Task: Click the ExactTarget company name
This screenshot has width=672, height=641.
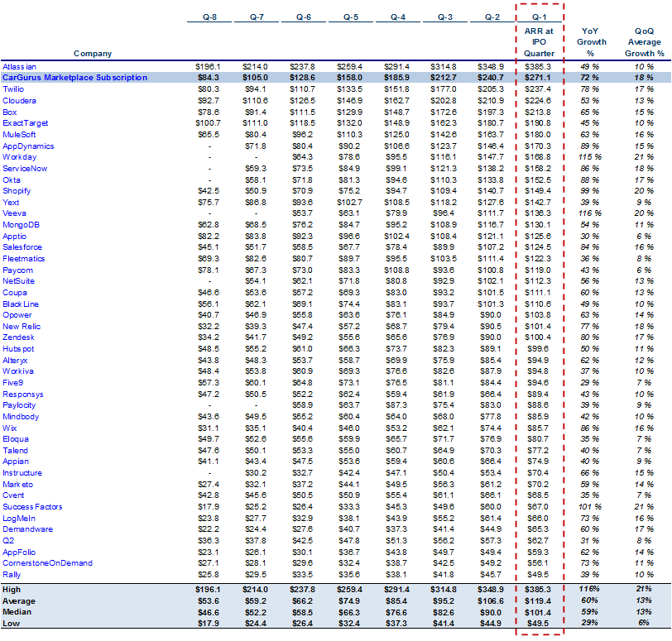Action: (x=26, y=123)
